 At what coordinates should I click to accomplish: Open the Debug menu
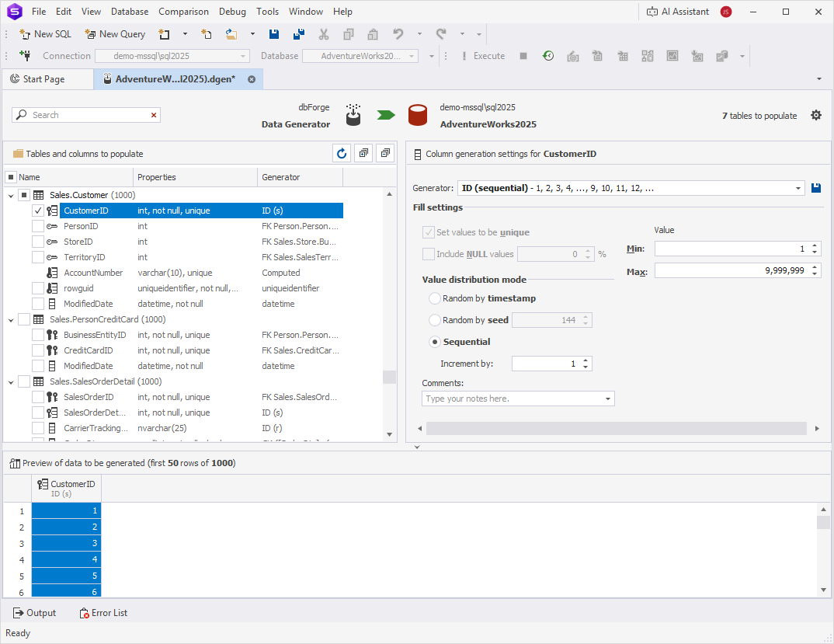click(232, 12)
